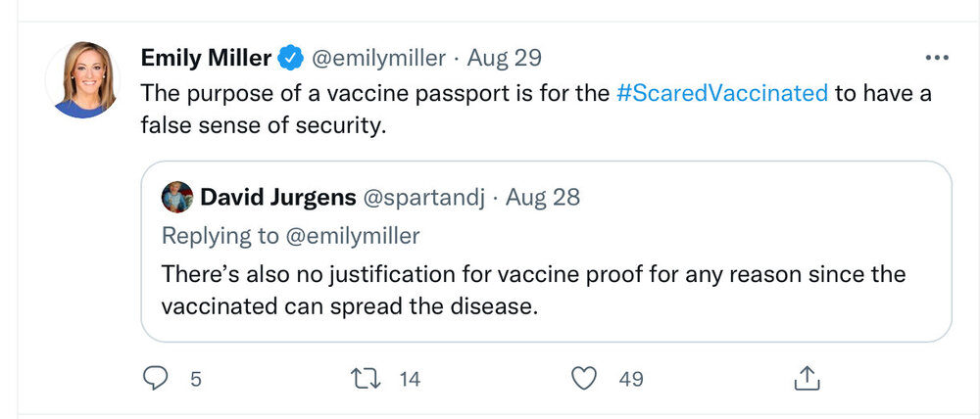Click the reply speech bubble icon
This screenshot has width=980, height=419.
tap(157, 378)
